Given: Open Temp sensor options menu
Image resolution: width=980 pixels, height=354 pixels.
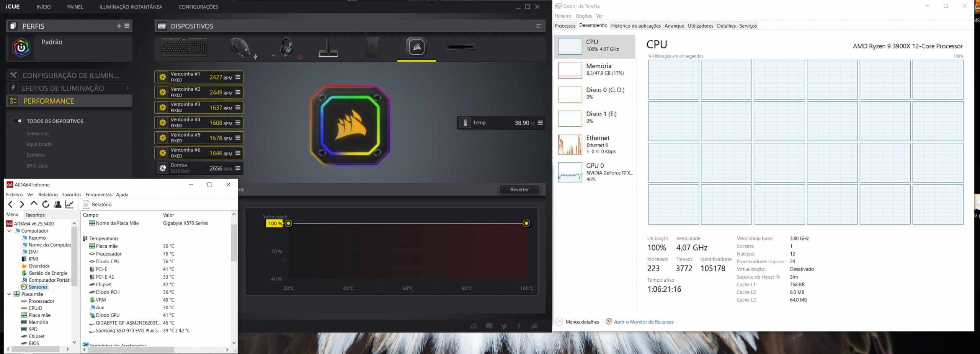Looking at the screenshot, I should [x=540, y=123].
